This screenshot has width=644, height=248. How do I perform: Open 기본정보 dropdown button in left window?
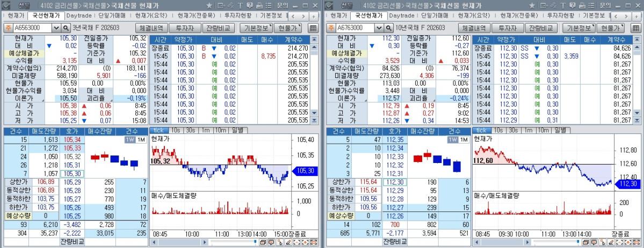point(256,28)
